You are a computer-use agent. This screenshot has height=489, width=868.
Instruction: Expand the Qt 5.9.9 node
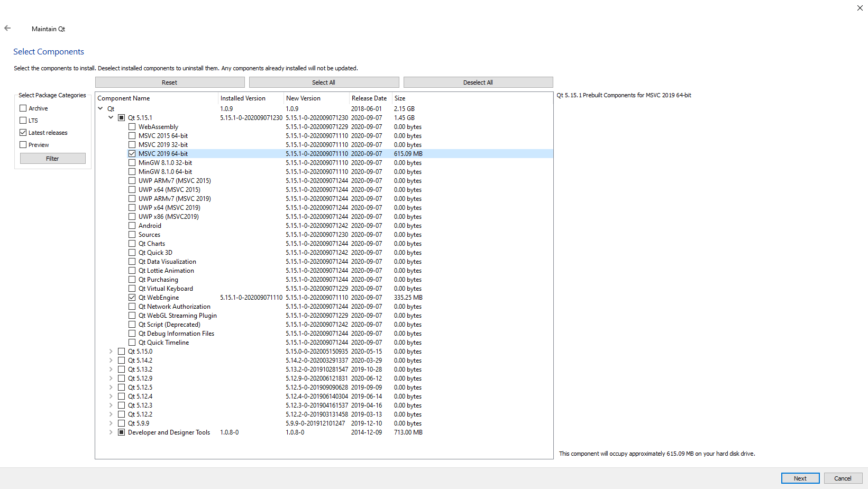coord(111,423)
